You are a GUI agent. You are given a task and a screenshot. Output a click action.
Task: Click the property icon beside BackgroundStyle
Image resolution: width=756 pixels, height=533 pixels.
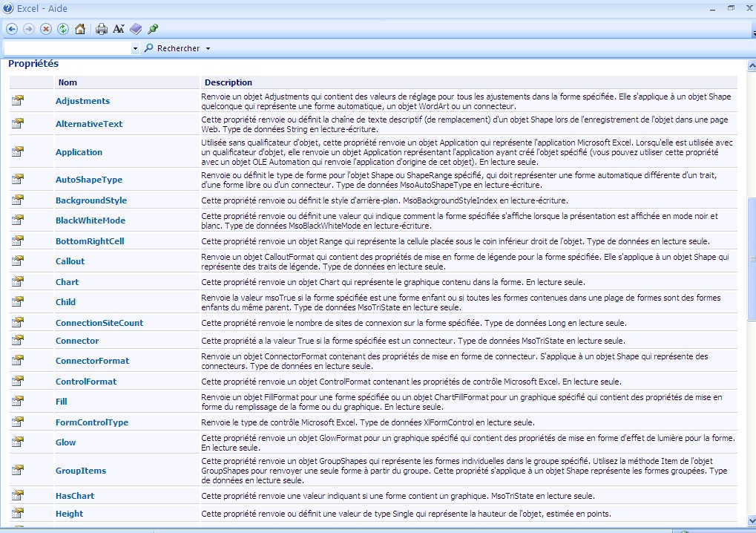point(18,199)
